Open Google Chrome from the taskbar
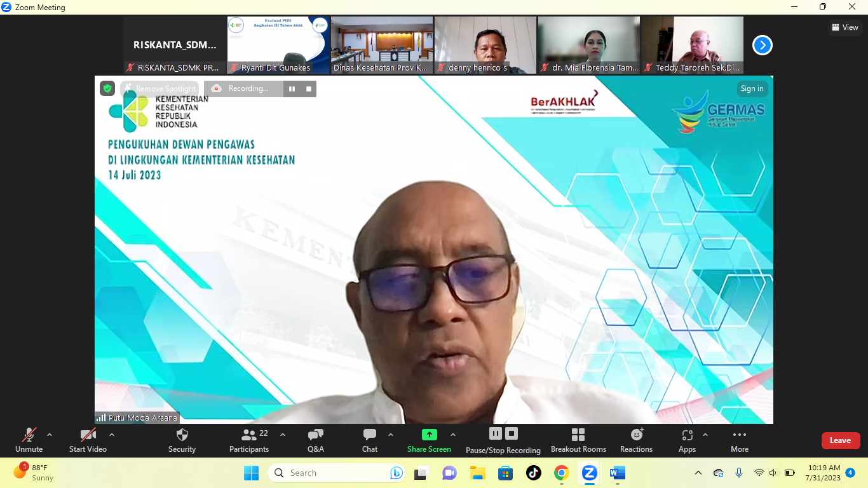This screenshot has height=488, width=868. click(x=561, y=473)
